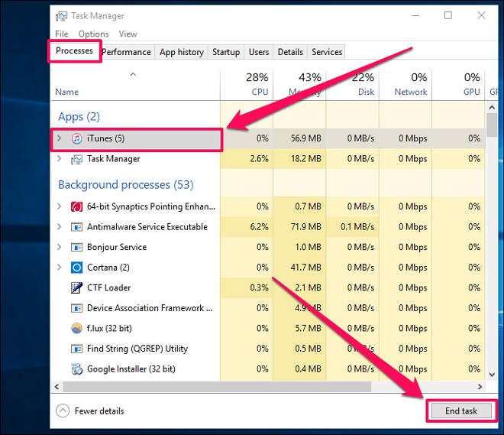
Task: Expand the Cortana (2) entry
Action: click(59, 267)
